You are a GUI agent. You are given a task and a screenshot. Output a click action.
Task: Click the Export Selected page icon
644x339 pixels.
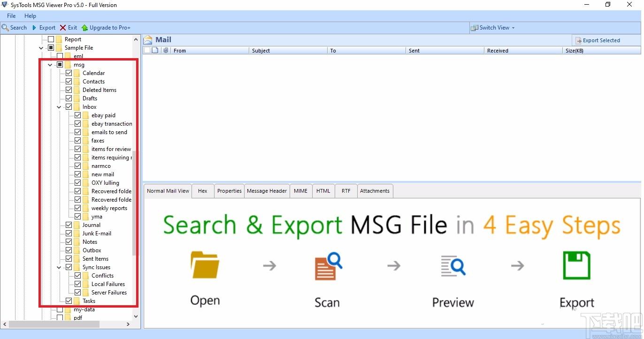tap(578, 41)
